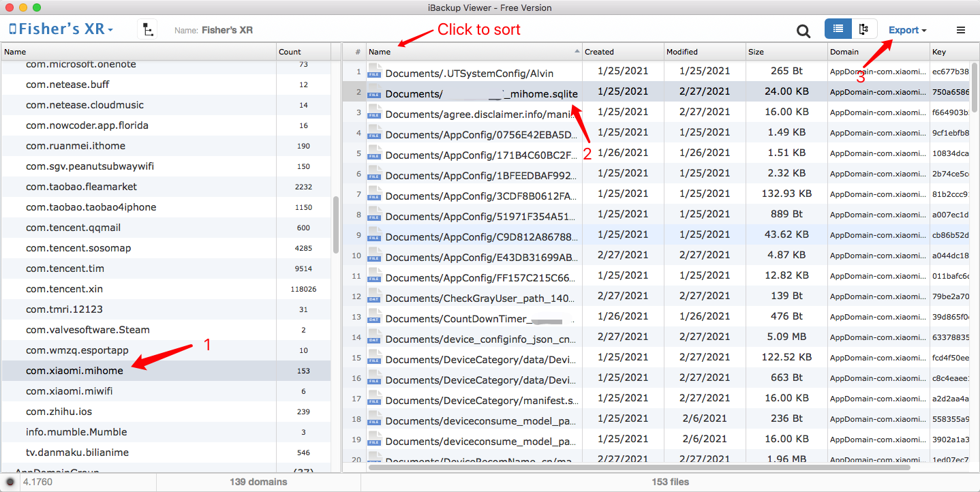This screenshot has width=980, height=492.
Task: Click the 5.09 MB size cell
Action: [x=786, y=337]
